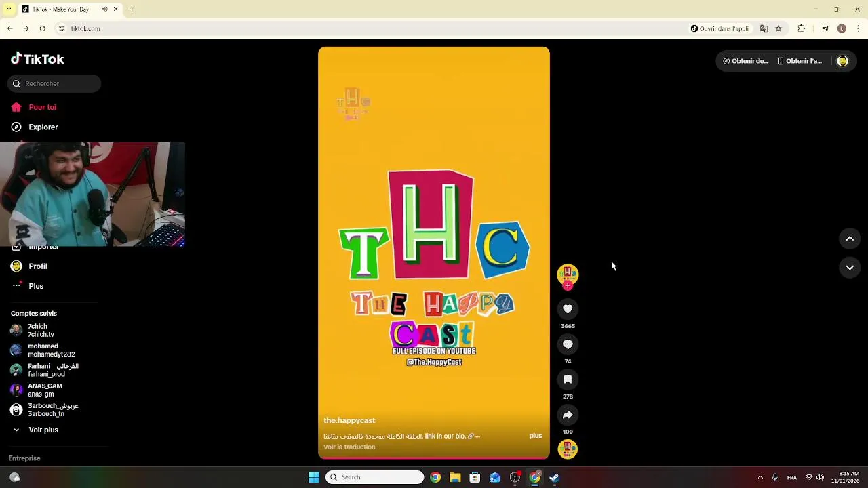Screen dimensions: 868x488
Task: Open the Chrome three-dot menu
Action: click(x=859, y=28)
